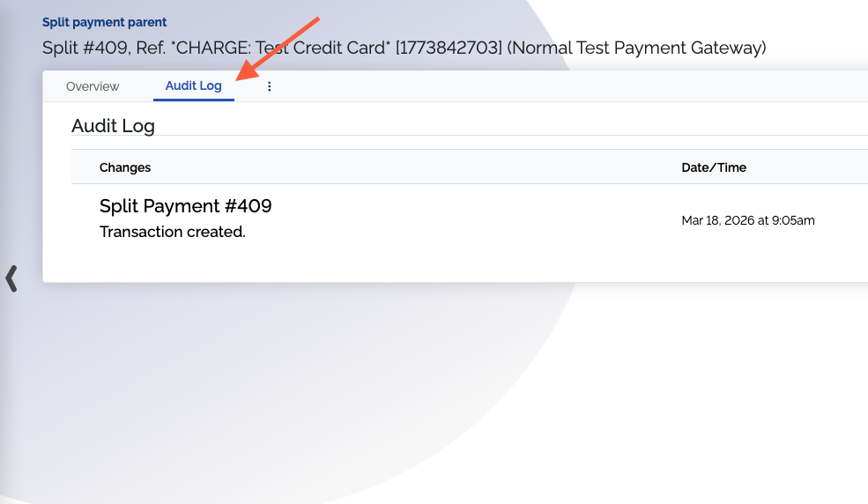Click 'Normal Test Payment Gateway' in the title

(637, 48)
